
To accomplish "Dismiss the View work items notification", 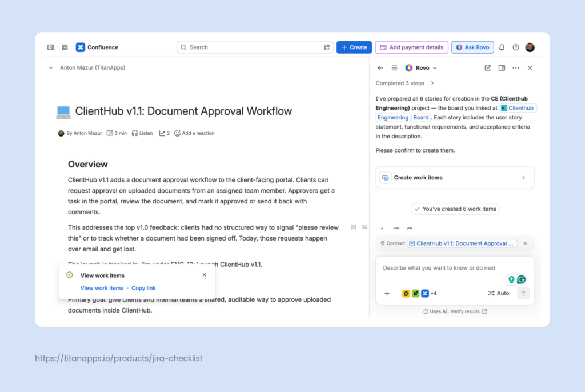I will coord(204,275).
